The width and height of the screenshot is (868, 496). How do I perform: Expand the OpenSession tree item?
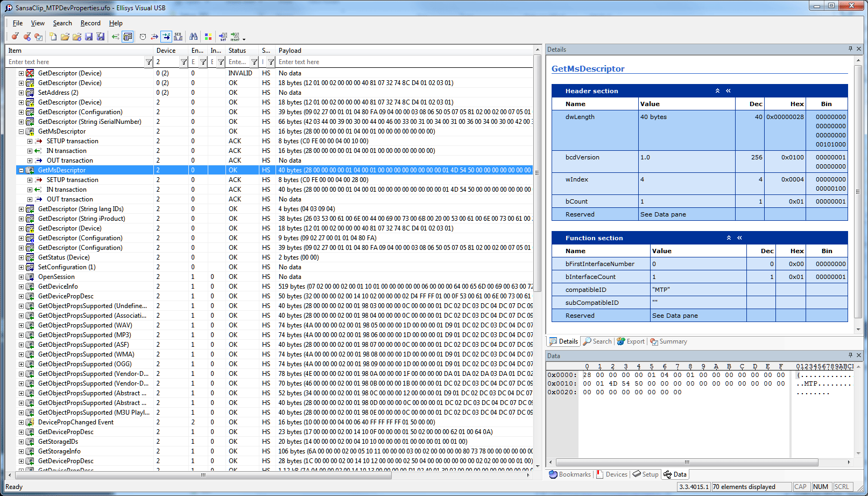(x=22, y=277)
